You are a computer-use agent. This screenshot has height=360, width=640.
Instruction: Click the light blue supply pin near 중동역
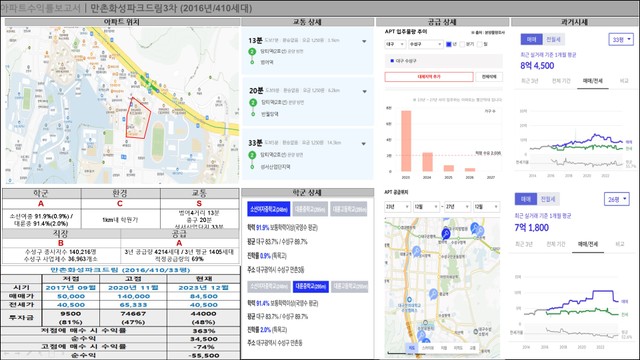coord(433,293)
